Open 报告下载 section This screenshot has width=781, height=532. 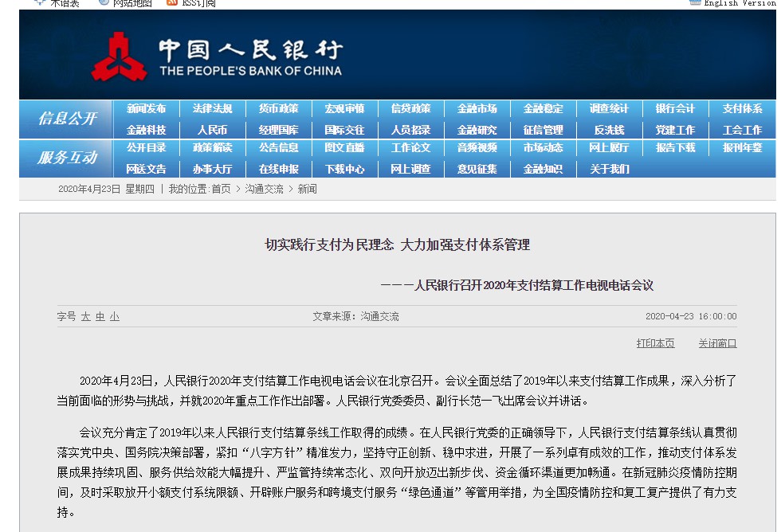676,148
